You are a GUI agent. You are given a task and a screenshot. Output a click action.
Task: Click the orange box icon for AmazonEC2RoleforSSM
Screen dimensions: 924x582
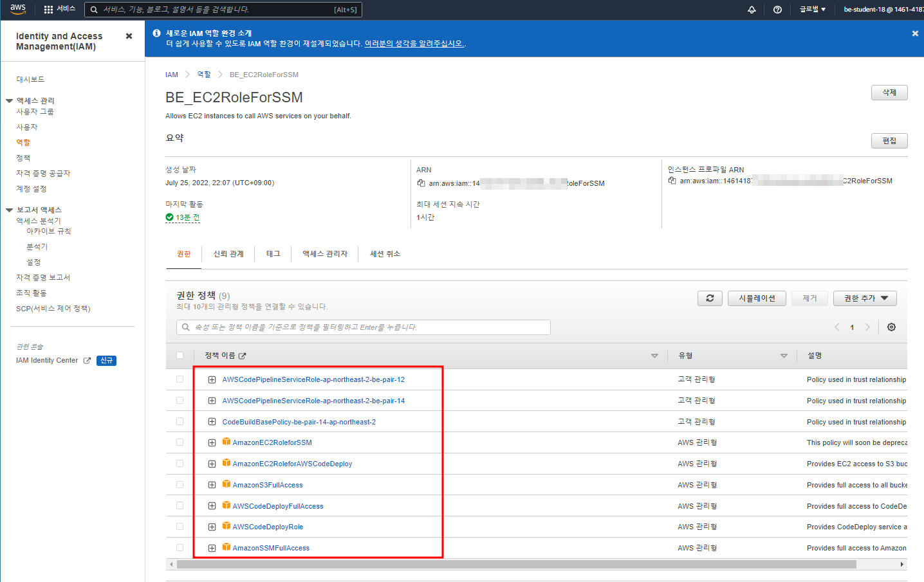pyautogui.click(x=226, y=442)
